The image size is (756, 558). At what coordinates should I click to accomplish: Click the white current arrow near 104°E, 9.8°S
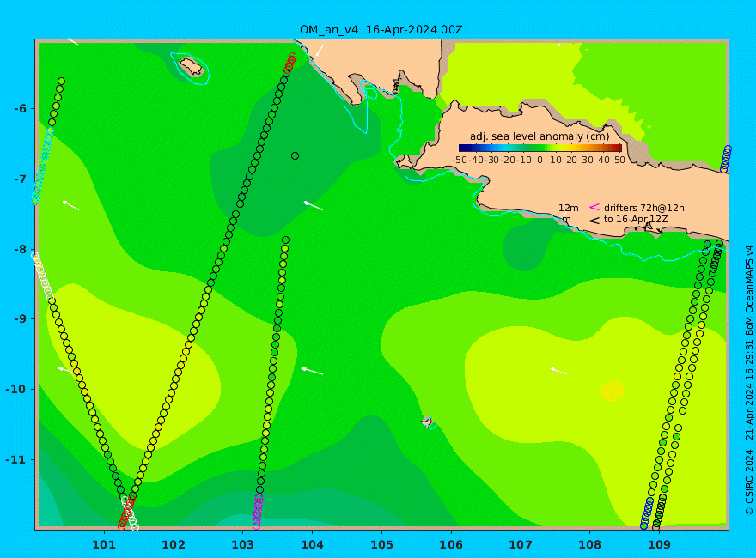click(312, 371)
